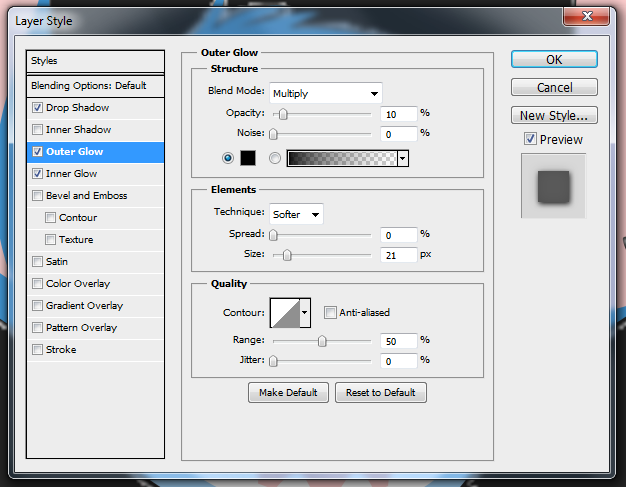Select the Color Overlay style row
Screen dimensions: 626x487
coord(95,284)
